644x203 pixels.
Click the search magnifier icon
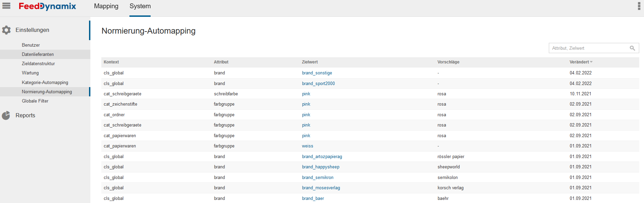[x=632, y=48]
